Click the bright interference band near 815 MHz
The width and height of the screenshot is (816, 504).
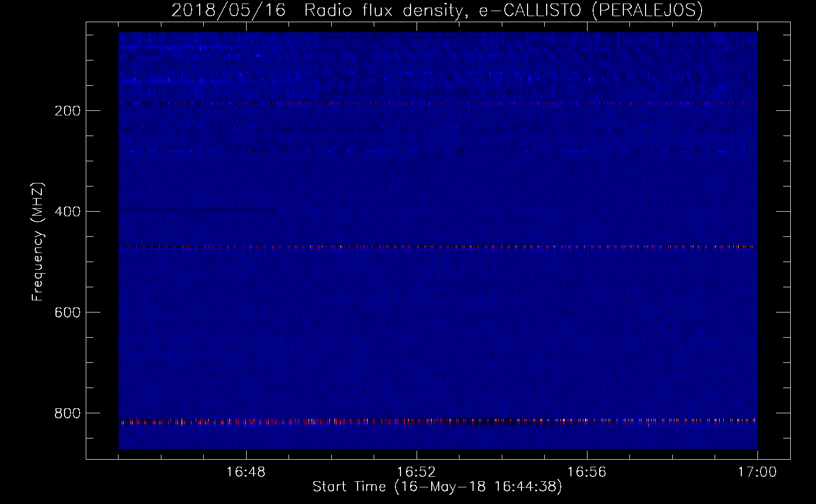click(438, 421)
